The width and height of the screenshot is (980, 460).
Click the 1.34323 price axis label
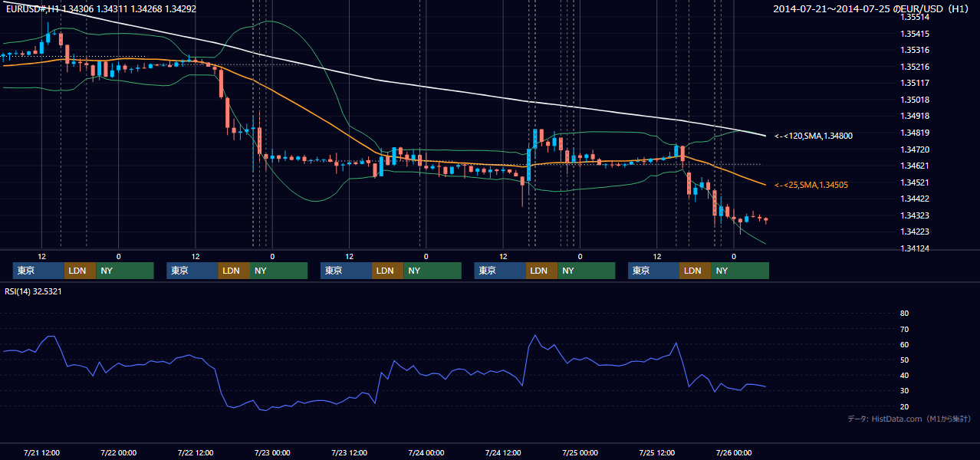pyautogui.click(x=914, y=215)
